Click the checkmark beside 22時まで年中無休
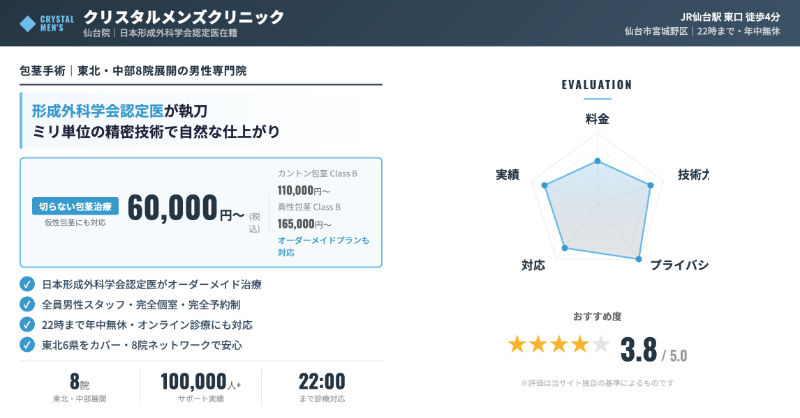This screenshot has width=800, height=418. [x=27, y=325]
